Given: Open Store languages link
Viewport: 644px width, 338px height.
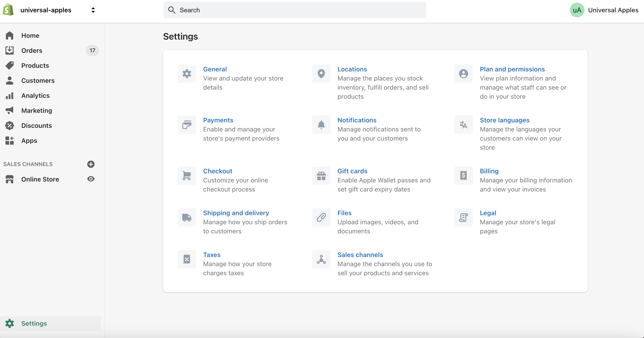Looking at the screenshot, I should 504,120.
